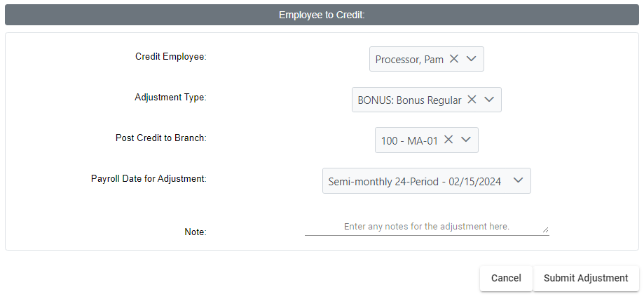
Task: Open Payroll Date for Adjustment dropdown arrow
Action: point(519,180)
